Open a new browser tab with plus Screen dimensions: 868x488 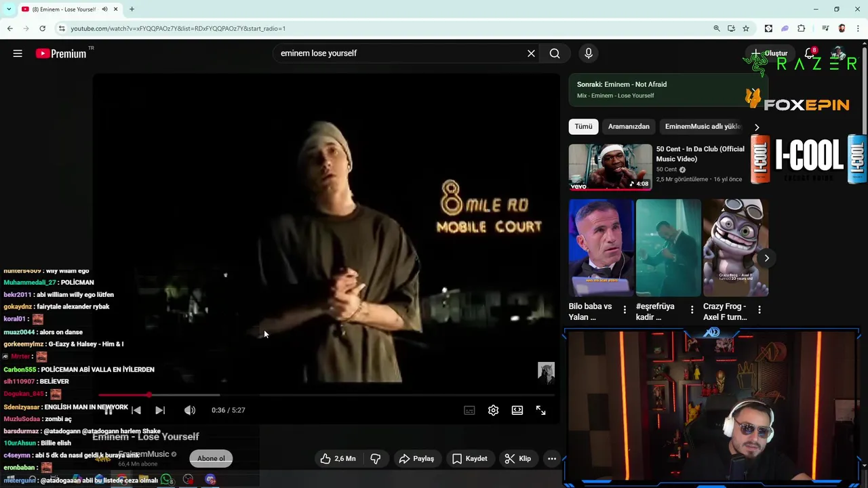coord(132,9)
